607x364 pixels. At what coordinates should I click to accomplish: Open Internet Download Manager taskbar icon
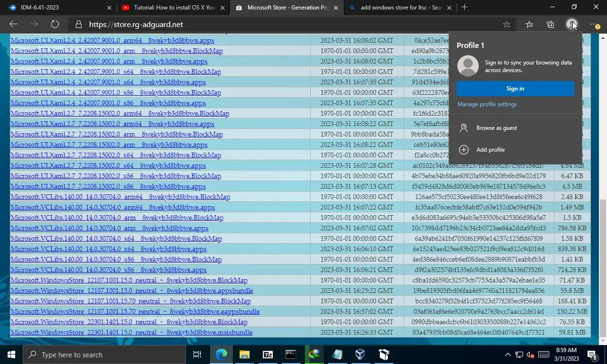pyautogui.click(x=314, y=355)
